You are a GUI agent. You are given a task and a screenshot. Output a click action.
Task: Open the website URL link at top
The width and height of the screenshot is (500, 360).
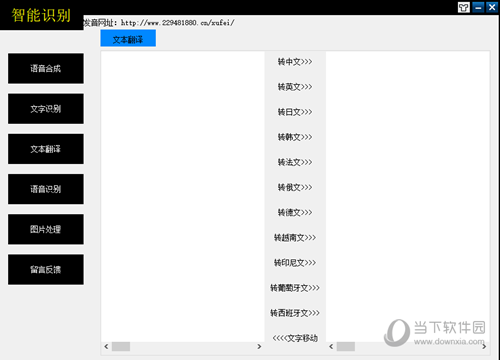pyautogui.click(x=178, y=23)
